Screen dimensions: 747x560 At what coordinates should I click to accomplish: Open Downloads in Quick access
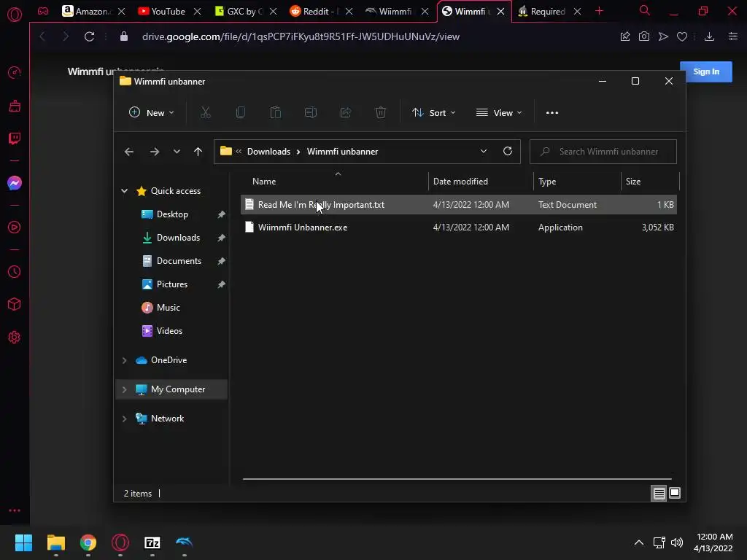tap(178, 238)
